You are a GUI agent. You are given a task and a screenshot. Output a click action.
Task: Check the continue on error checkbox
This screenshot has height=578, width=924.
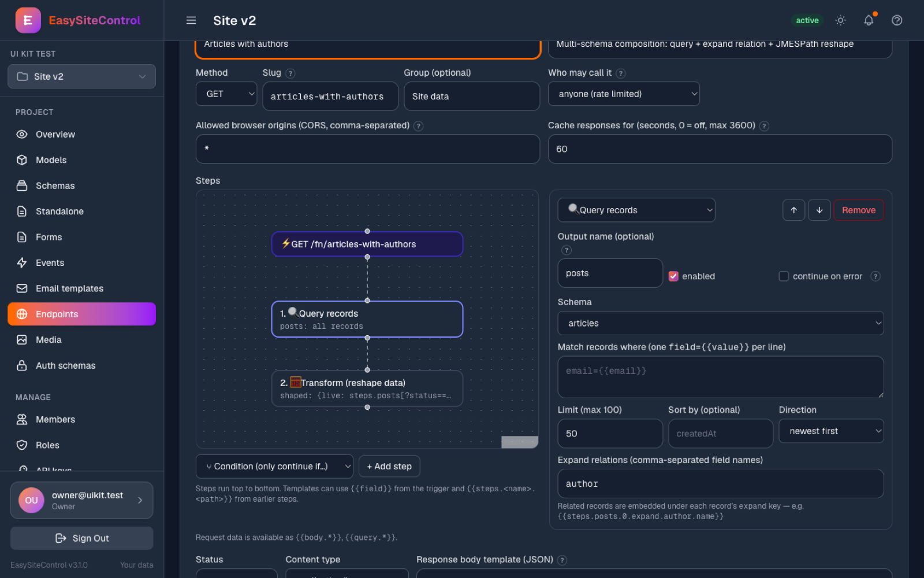point(784,276)
